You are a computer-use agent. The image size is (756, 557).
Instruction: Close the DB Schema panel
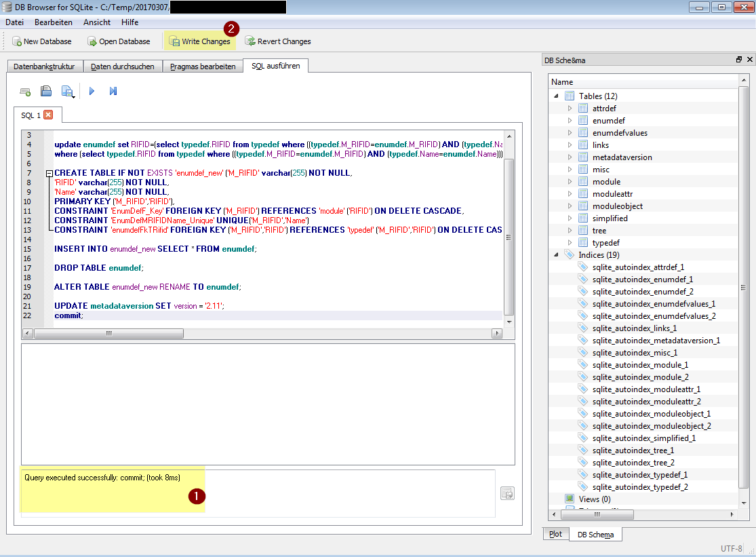pos(749,60)
